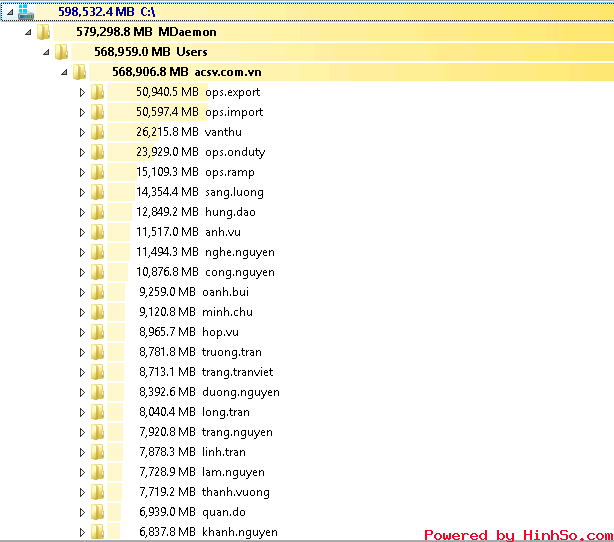Click the ops.export folder icon
The width and height of the screenshot is (614, 542).
(x=98, y=92)
